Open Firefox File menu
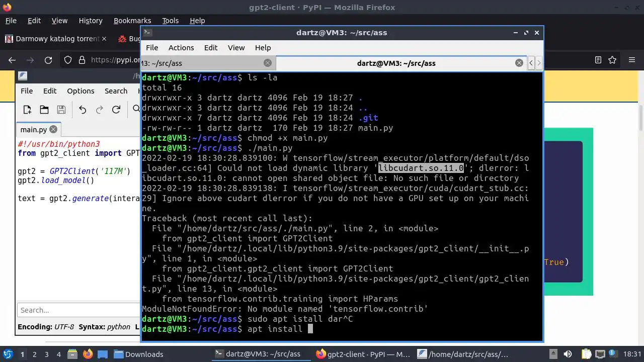This screenshot has width=644, height=362. point(11,21)
